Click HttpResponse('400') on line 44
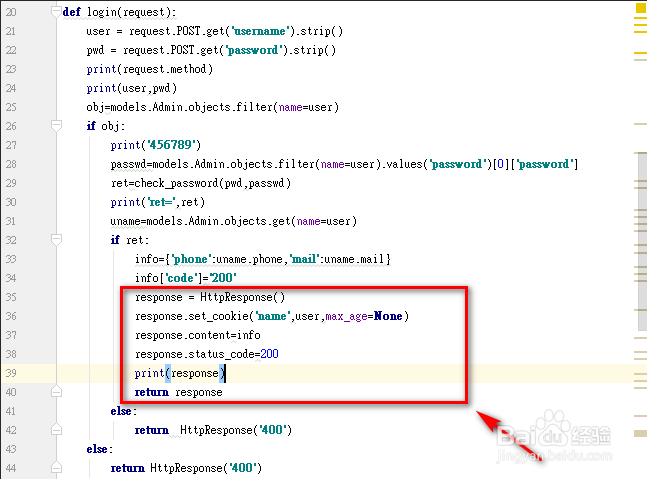 point(206,468)
